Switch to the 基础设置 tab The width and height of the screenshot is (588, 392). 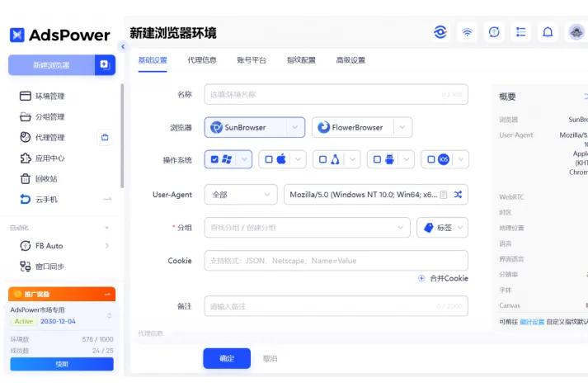pyautogui.click(x=153, y=60)
